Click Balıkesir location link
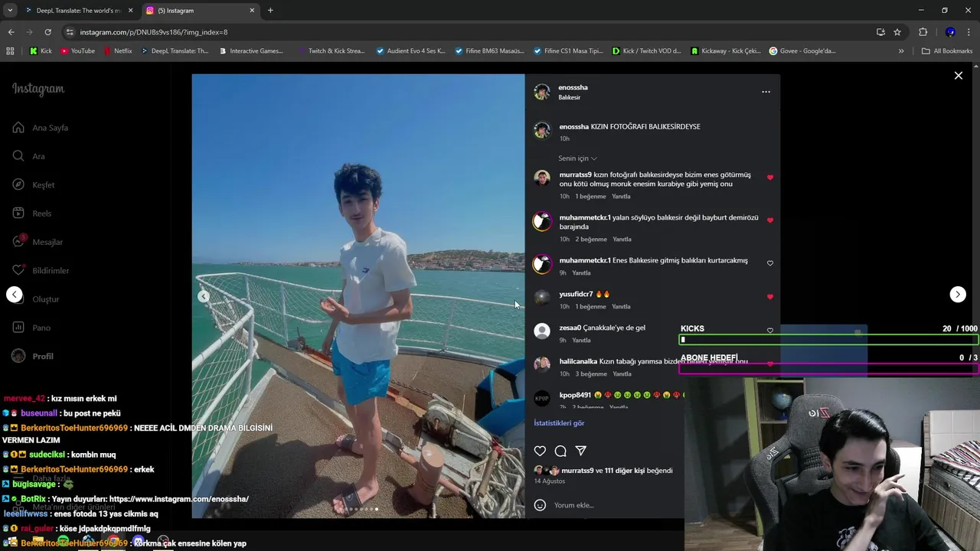 (x=569, y=98)
